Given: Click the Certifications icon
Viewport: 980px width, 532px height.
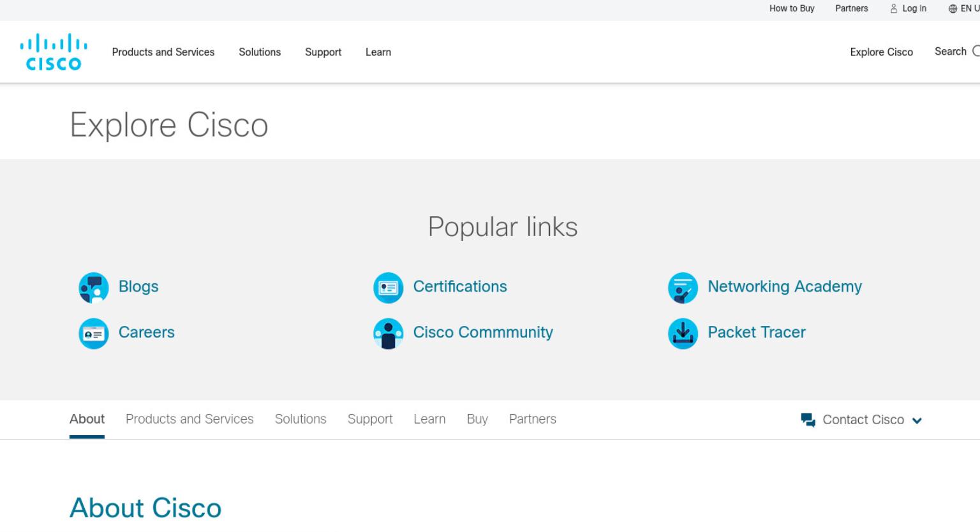Looking at the screenshot, I should coord(389,288).
